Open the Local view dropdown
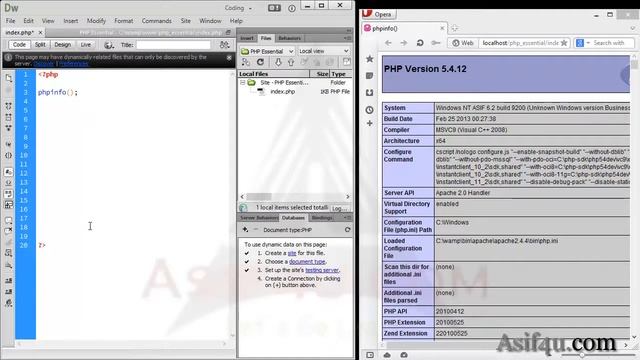 (x=323, y=51)
